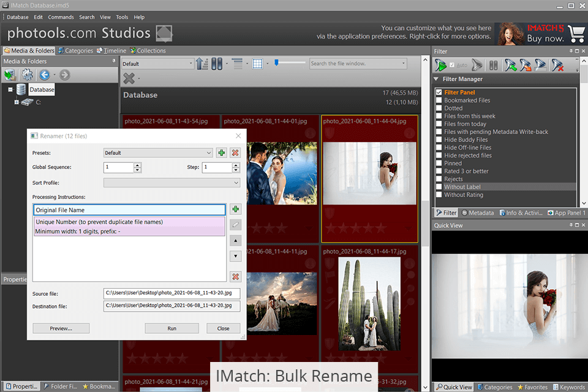Enable Hide Buddy Files checkbox
Screen dimensions: 588x392
pos(439,140)
